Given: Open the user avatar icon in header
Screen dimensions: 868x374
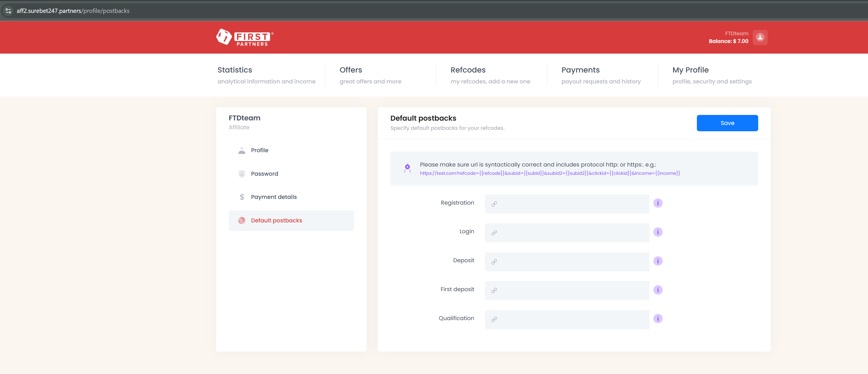Looking at the screenshot, I should click(x=760, y=37).
